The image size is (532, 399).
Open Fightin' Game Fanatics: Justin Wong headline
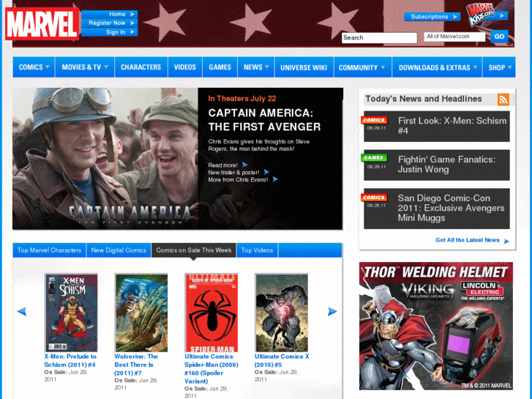[x=446, y=164]
